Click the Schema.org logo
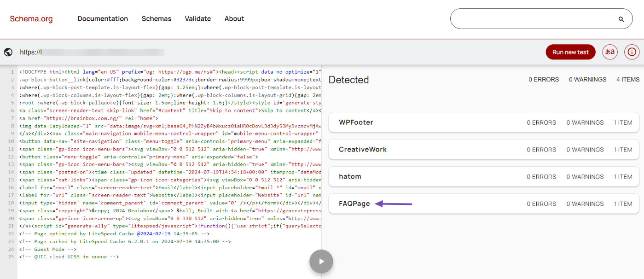 (31, 19)
